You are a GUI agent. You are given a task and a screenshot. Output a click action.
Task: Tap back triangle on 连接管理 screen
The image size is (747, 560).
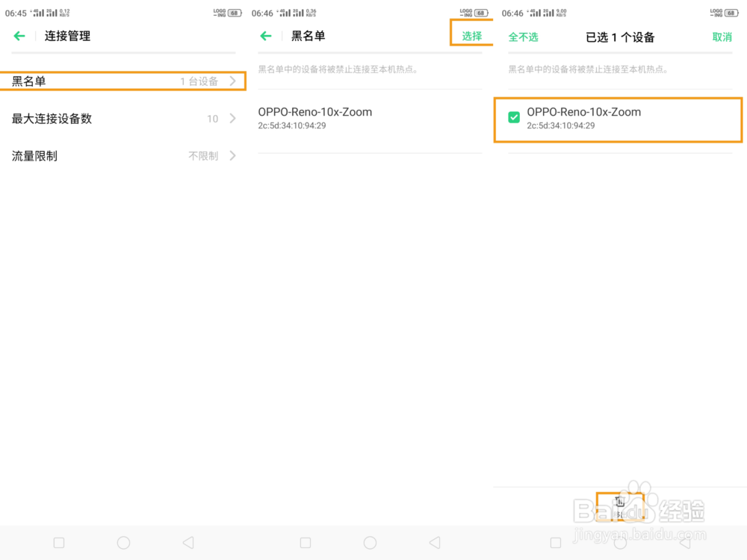pyautogui.click(x=189, y=543)
